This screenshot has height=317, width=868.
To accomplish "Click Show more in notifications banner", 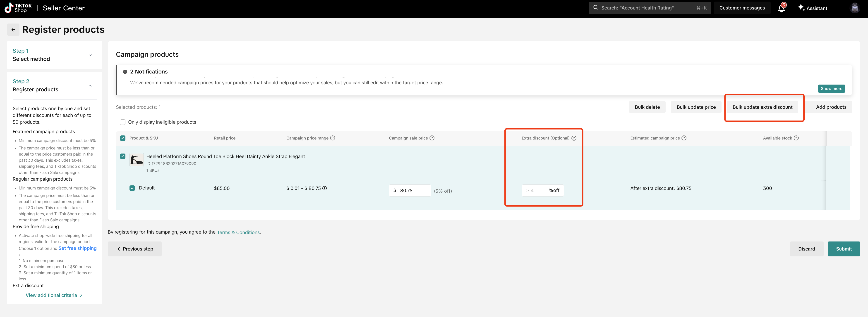I will pyautogui.click(x=831, y=88).
